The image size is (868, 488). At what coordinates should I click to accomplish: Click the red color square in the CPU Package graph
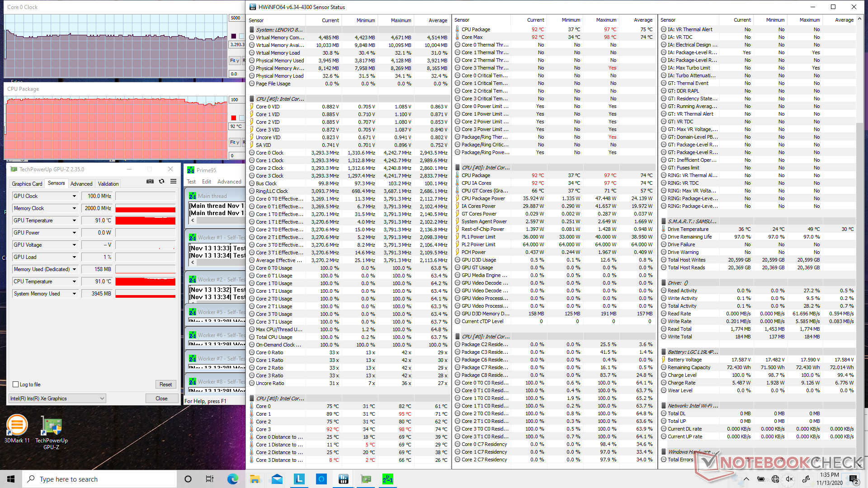[x=234, y=118]
